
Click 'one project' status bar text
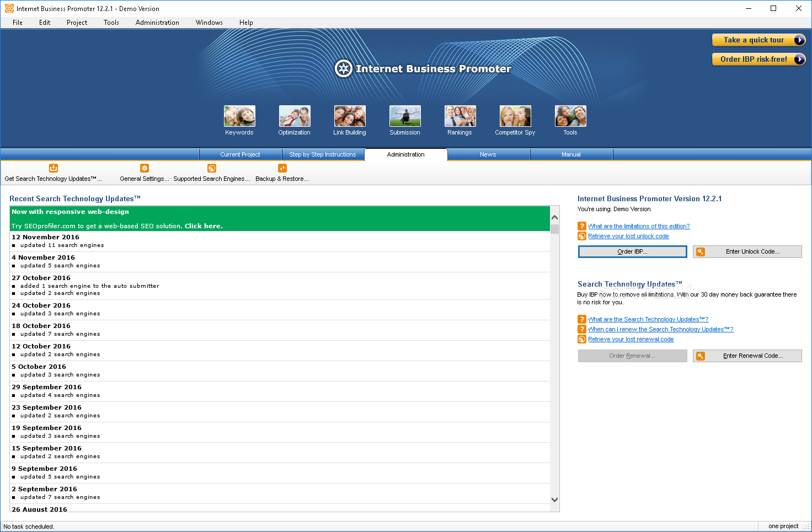point(783,526)
